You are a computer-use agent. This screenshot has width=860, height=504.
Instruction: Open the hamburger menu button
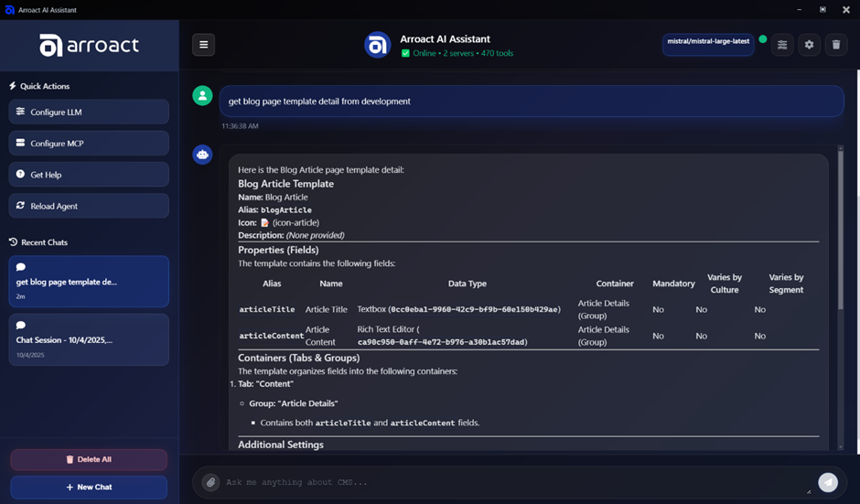203,45
